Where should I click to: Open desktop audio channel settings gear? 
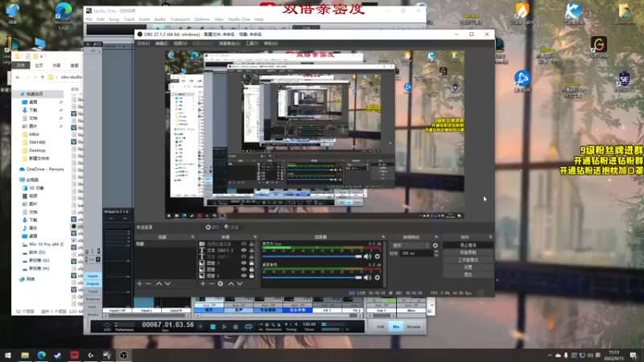coord(377,278)
